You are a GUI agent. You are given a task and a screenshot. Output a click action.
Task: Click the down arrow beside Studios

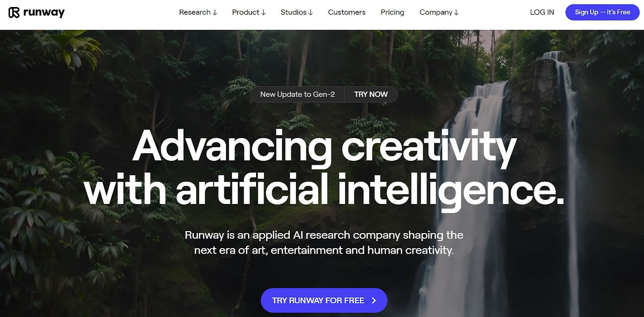tap(310, 13)
